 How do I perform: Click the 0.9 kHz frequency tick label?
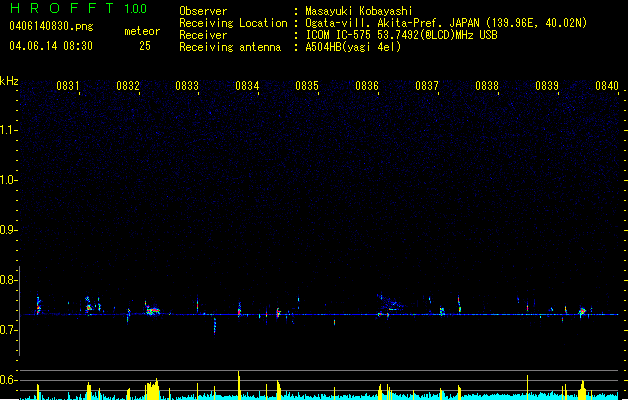[x=8, y=230]
